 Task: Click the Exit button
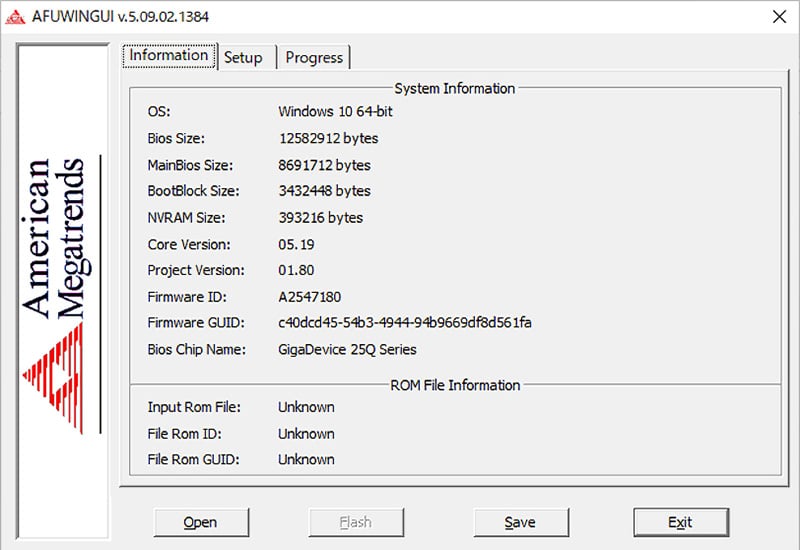click(x=681, y=522)
